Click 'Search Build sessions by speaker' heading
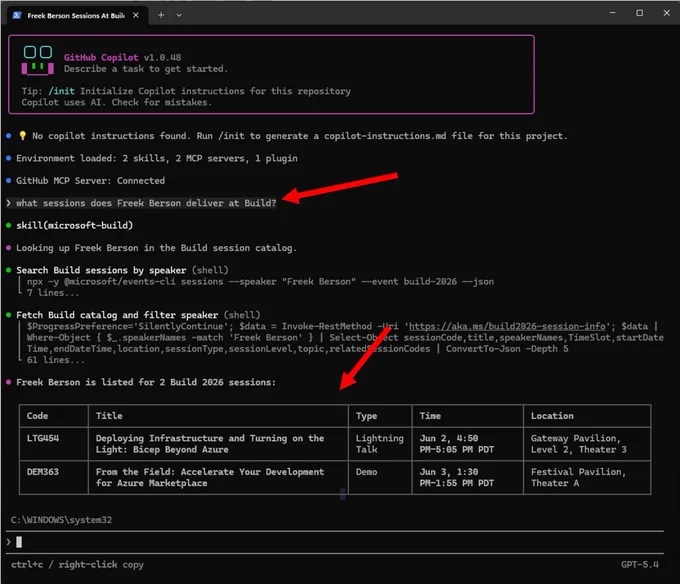Viewport: 680px width, 584px height. point(101,270)
